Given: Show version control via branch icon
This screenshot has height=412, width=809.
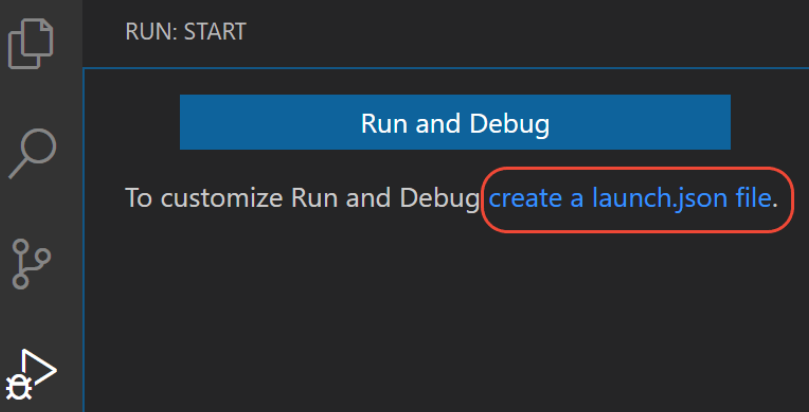Looking at the screenshot, I should click(31, 263).
